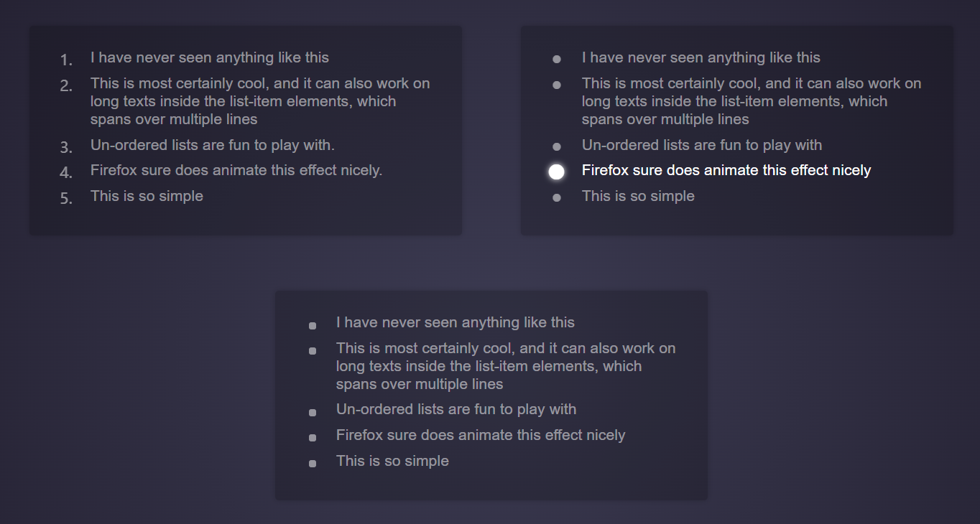Click round bullet of multi-line item in right list
The image size is (980, 524).
[557, 85]
